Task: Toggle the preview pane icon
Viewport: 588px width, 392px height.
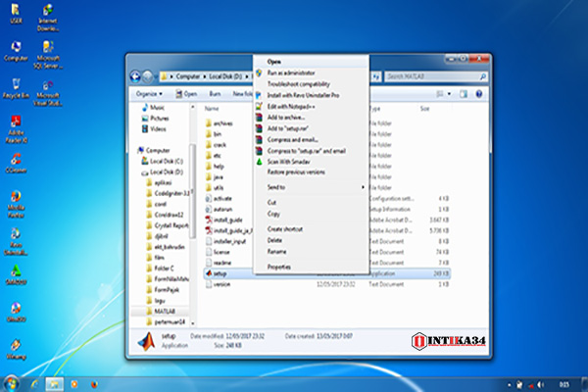Action: pos(464,94)
